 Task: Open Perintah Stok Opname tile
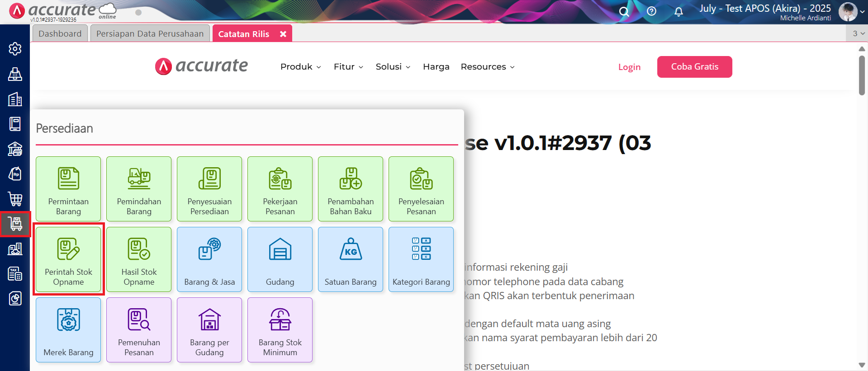[x=68, y=259]
